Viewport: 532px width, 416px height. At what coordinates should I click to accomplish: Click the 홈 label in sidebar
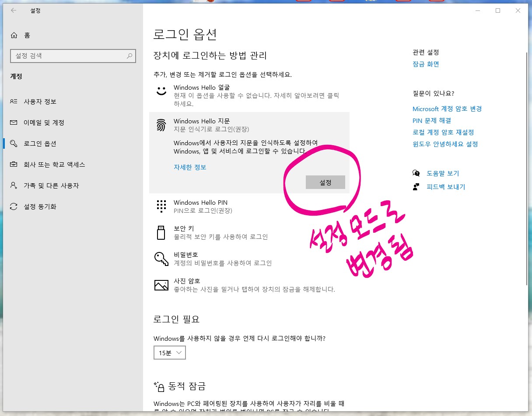[27, 35]
